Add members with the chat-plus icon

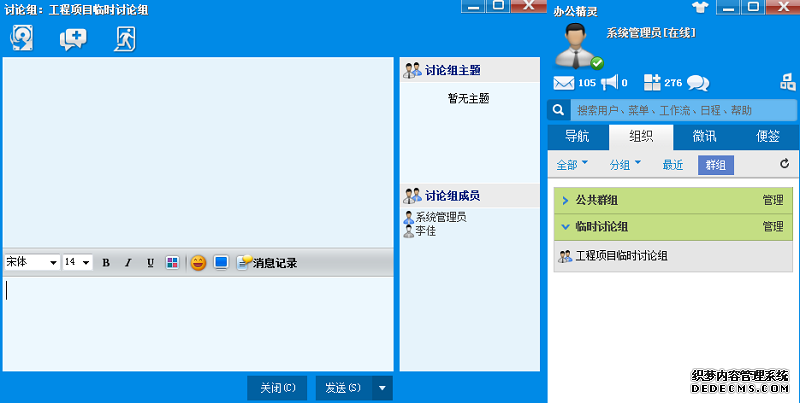click(73, 39)
